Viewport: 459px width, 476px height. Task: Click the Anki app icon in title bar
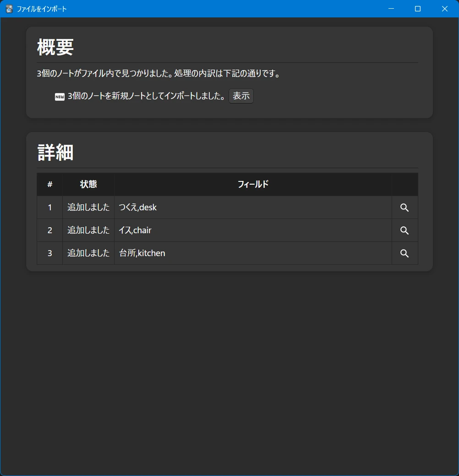9,9
